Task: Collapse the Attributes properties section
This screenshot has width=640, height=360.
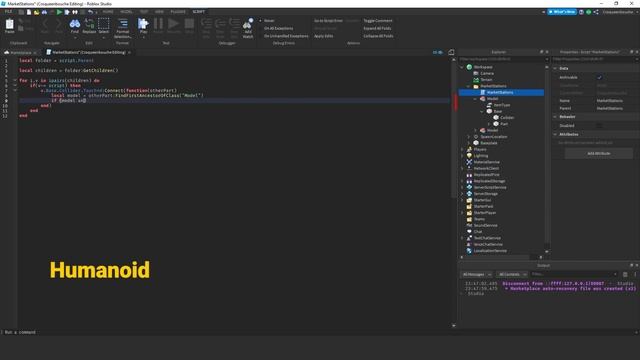Action: [x=555, y=134]
